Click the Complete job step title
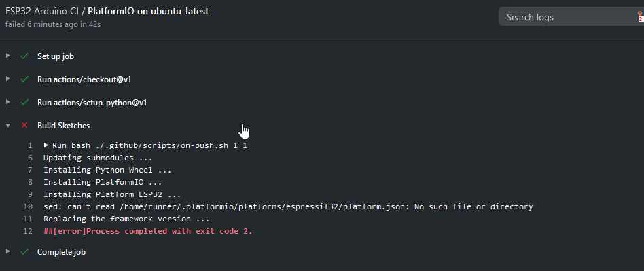This screenshot has width=644, height=271. coord(61,252)
